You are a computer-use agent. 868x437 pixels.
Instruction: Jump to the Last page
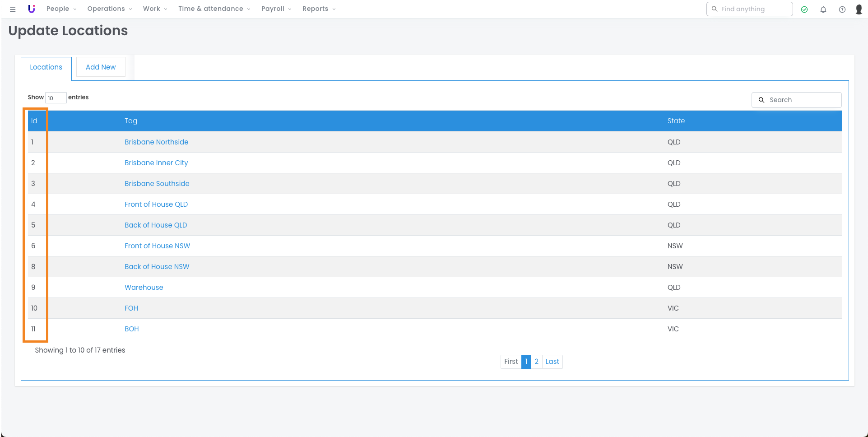point(552,362)
